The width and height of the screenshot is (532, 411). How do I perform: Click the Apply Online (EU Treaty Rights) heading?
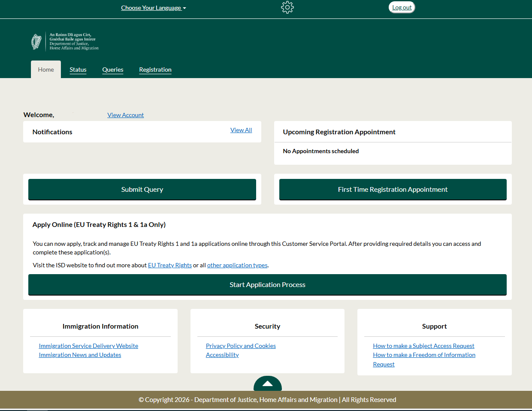(x=99, y=224)
